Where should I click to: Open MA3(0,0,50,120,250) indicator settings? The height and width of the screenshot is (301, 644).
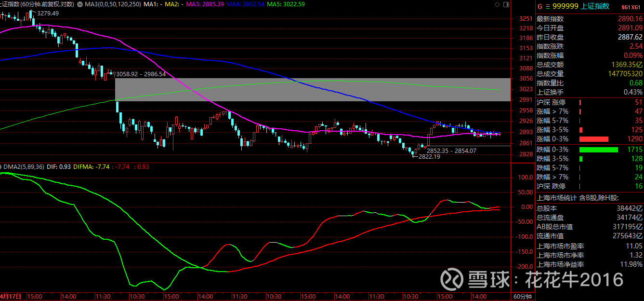[113, 4]
